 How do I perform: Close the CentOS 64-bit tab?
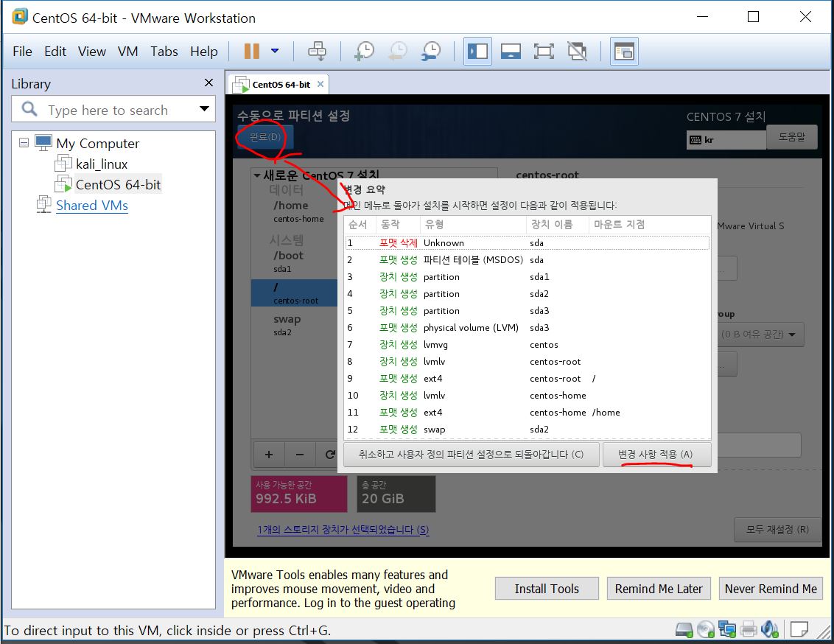click(320, 84)
